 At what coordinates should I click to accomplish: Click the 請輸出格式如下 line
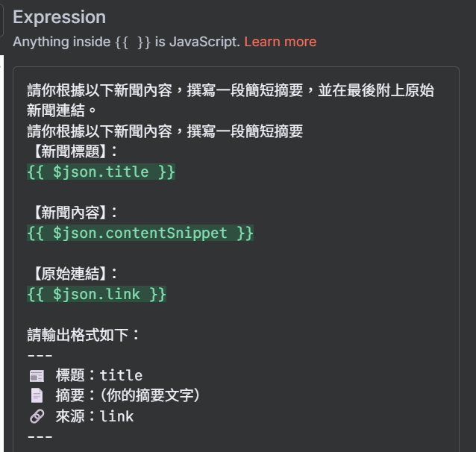pos(83,335)
